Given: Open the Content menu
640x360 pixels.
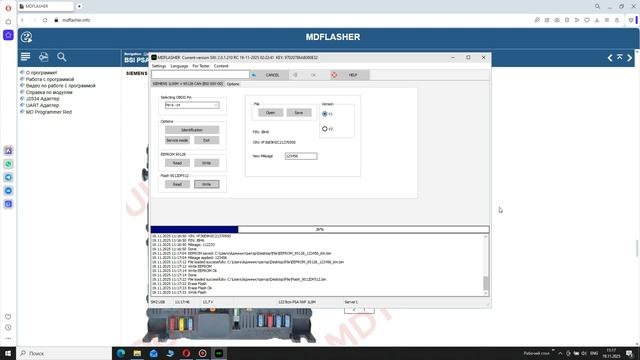Looking at the screenshot, I should [221, 66].
